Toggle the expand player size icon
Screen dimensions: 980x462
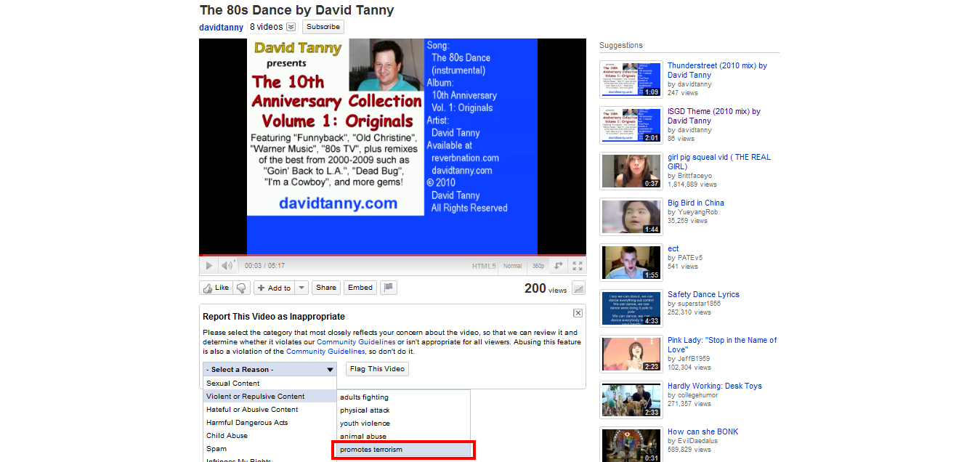point(559,266)
